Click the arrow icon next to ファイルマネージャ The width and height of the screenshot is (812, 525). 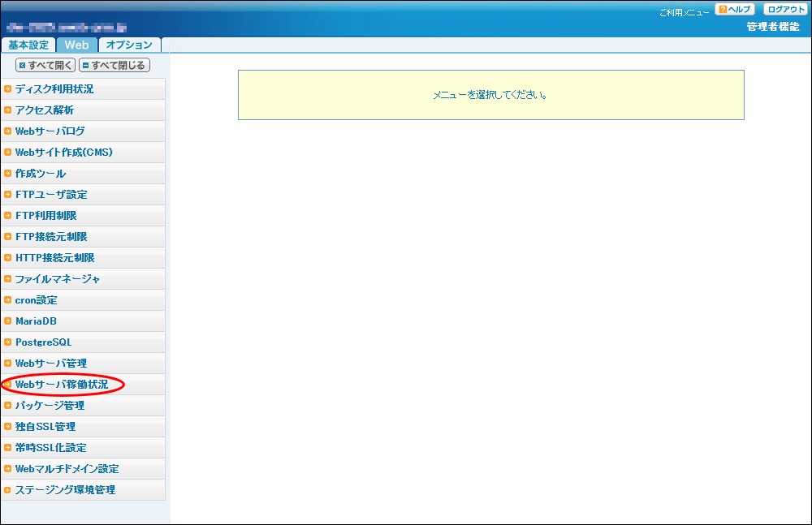coord(7,279)
